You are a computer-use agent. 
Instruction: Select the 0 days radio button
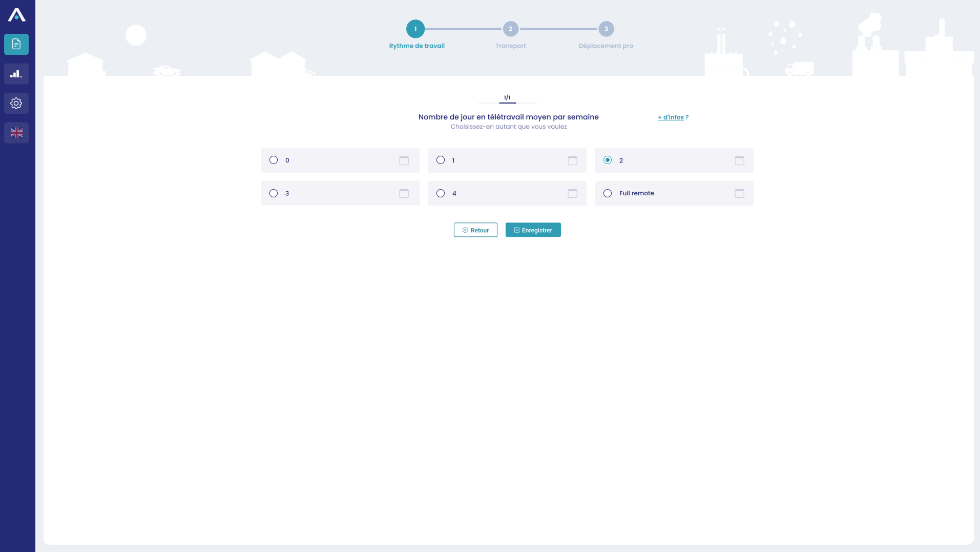point(274,160)
